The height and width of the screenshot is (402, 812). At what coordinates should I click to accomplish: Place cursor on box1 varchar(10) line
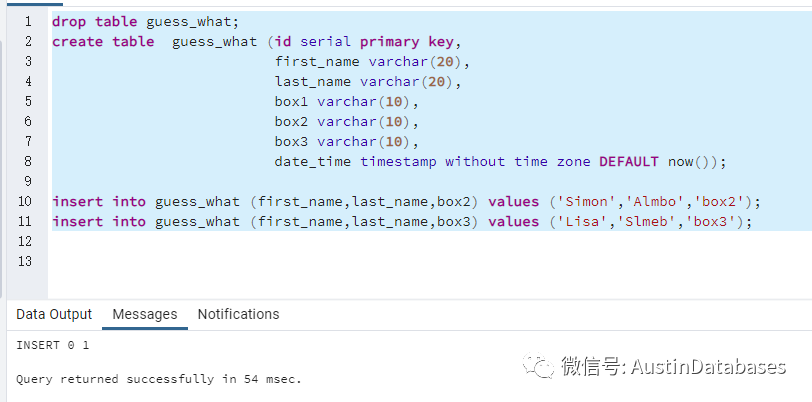[x=345, y=101]
